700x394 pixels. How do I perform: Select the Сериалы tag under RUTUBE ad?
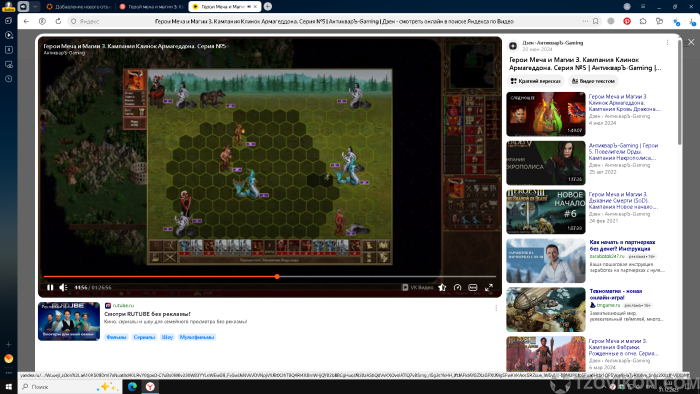tap(144, 337)
